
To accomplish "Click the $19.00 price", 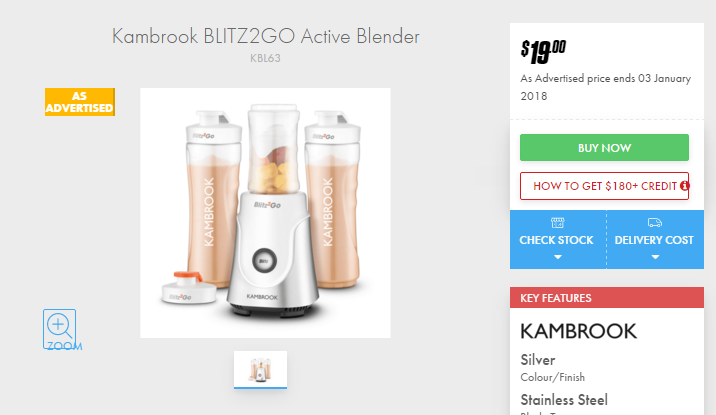I will click(x=543, y=52).
